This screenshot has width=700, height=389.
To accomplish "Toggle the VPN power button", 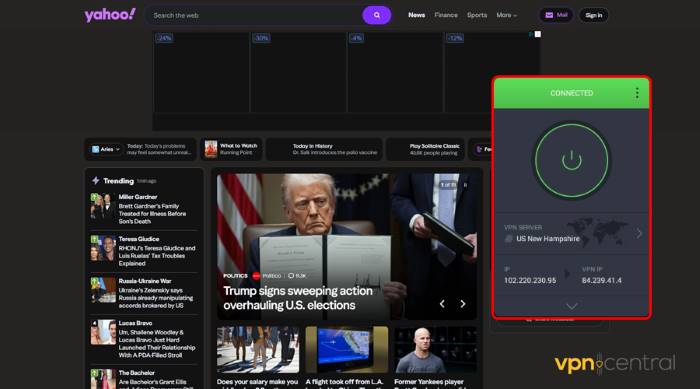I will pyautogui.click(x=571, y=160).
